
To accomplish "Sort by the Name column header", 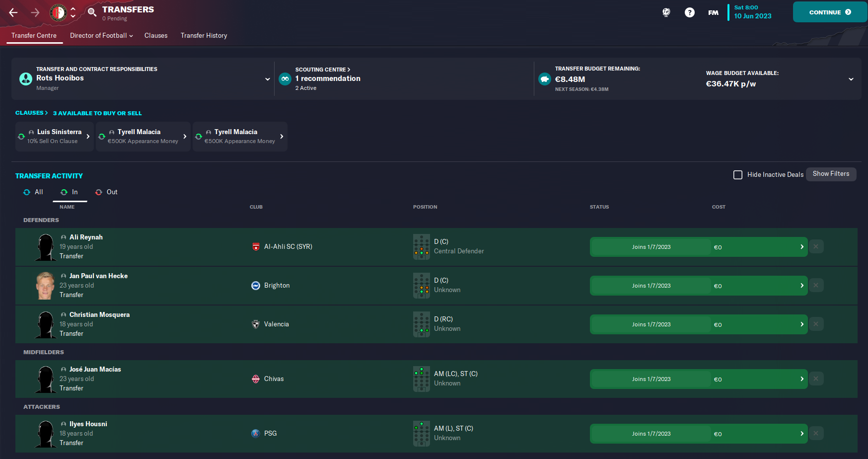I will [67, 207].
